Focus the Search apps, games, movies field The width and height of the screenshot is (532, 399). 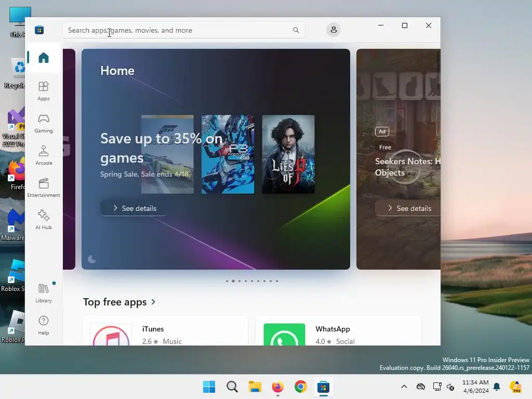[183, 30]
